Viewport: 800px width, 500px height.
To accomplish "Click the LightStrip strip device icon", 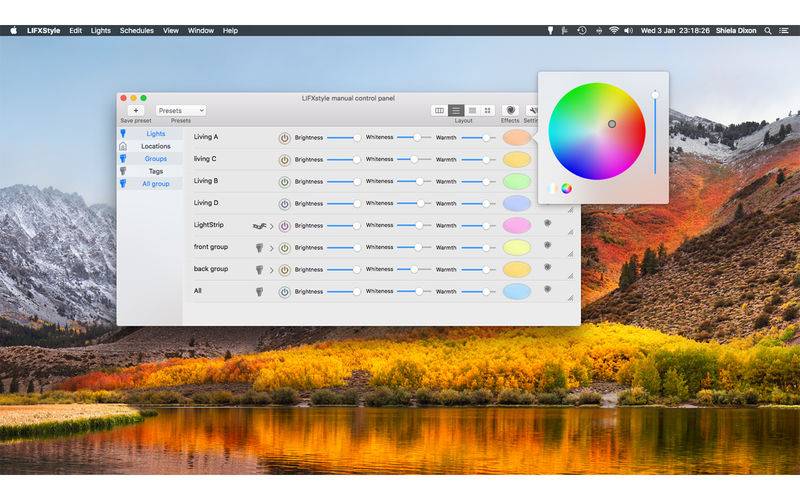I will [259, 226].
